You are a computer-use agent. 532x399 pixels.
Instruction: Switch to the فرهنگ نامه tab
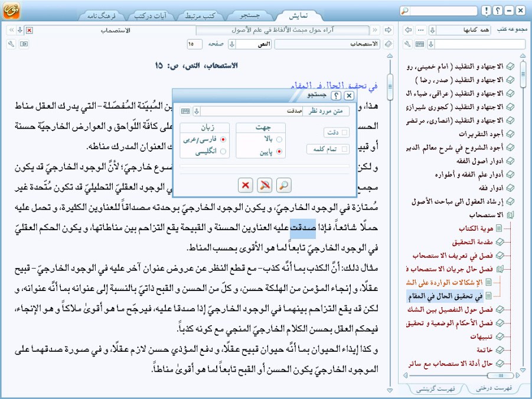101,15
